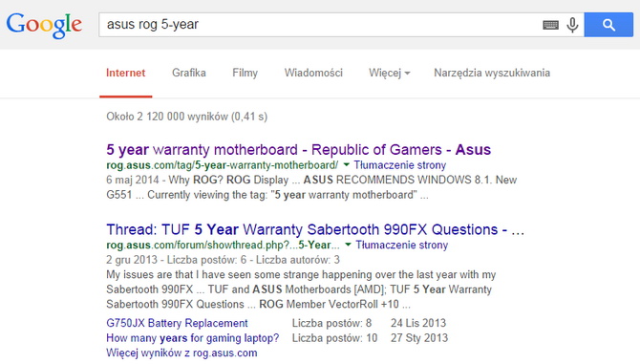
Task: Click the text Liczba postów: 10
Action: [x=334, y=338]
